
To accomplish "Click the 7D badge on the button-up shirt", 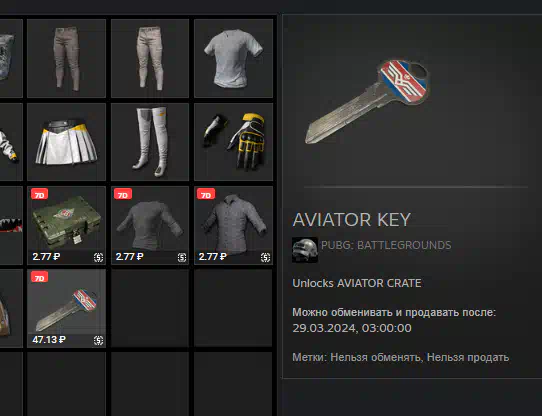I will click(x=206, y=194).
